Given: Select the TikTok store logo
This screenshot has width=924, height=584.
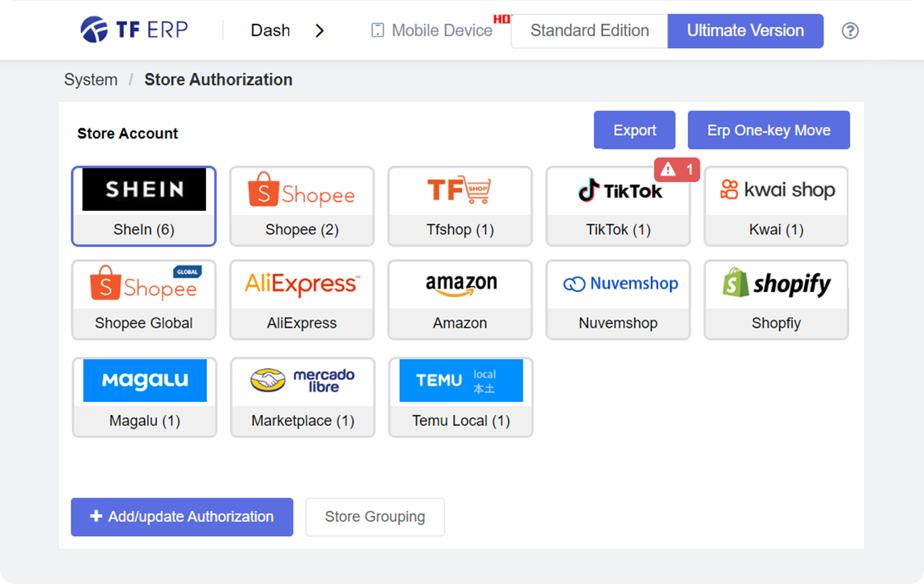Looking at the screenshot, I should (x=620, y=191).
